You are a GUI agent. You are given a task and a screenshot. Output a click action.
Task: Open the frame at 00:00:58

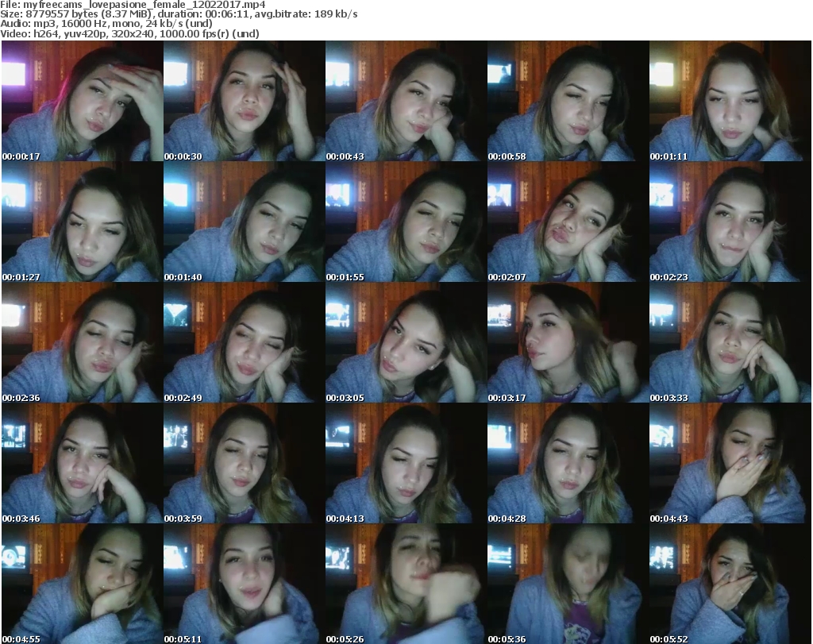(568, 101)
